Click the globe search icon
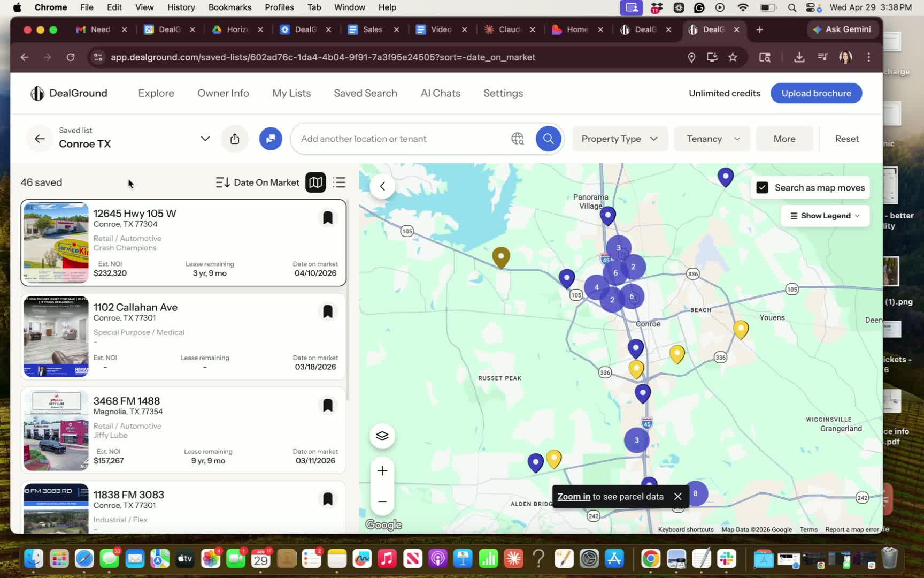Image resolution: width=924 pixels, height=578 pixels. (517, 139)
